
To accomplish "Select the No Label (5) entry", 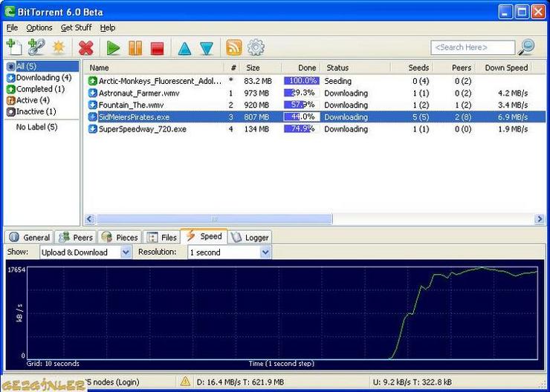I will (36, 127).
